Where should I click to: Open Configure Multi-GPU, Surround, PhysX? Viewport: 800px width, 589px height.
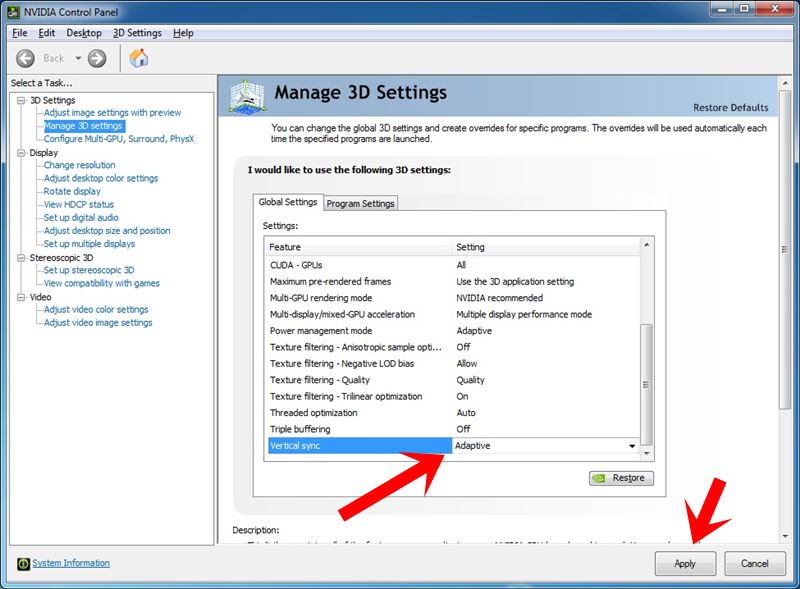[x=119, y=139]
